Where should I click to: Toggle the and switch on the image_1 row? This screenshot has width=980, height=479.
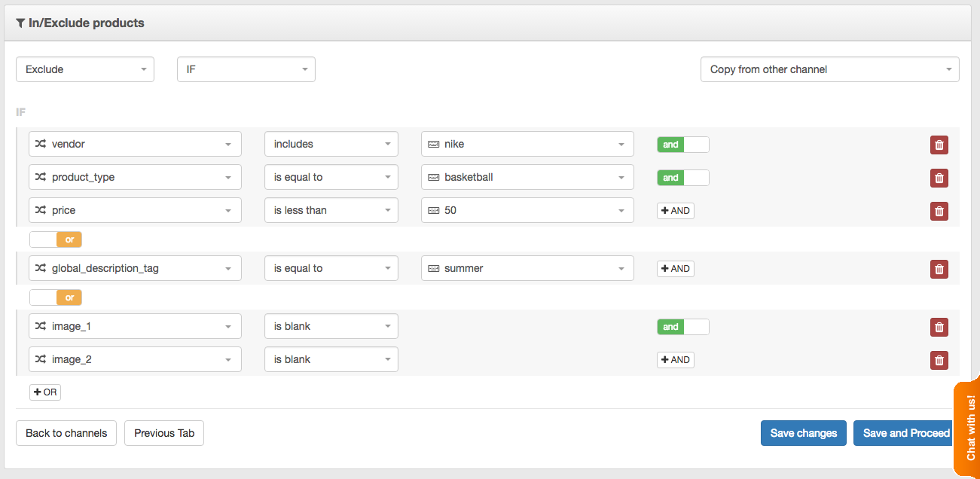[x=682, y=326]
